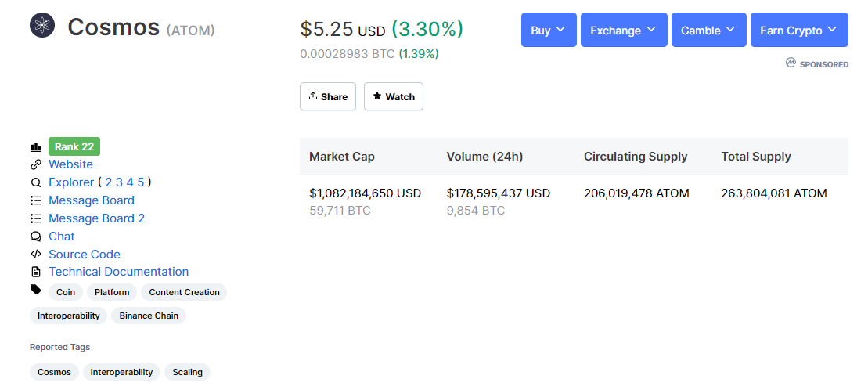868x390 pixels.
Task: Click the green Rank 22 badge
Action: (x=74, y=146)
